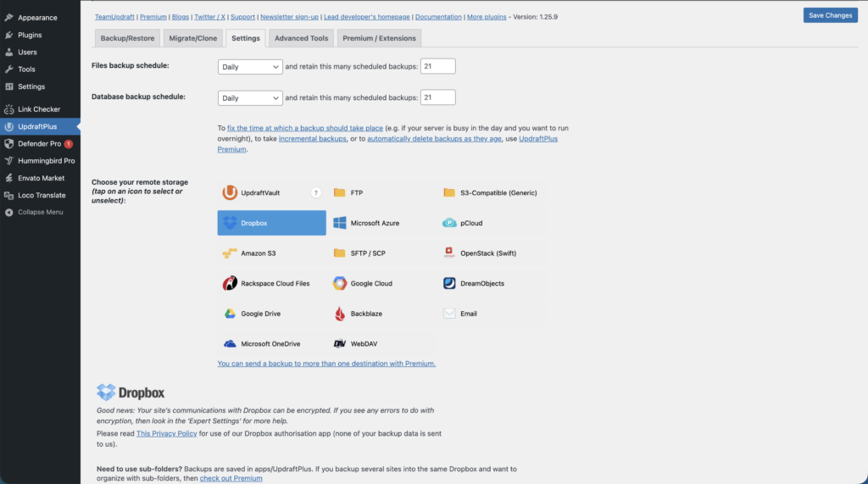Screen dimensions: 868x484
Task: Collapse the WordPress sidebar menu
Action: (x=40, y=212)
